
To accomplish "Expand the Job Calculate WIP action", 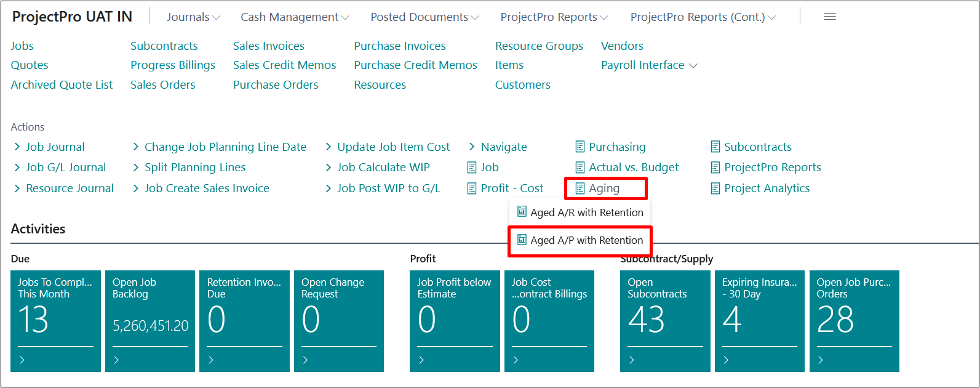I will [x=383, y=168].
